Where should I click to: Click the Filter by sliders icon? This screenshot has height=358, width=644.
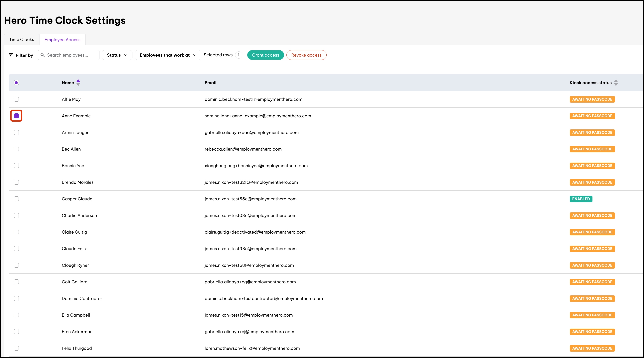[x=11, y=55]
